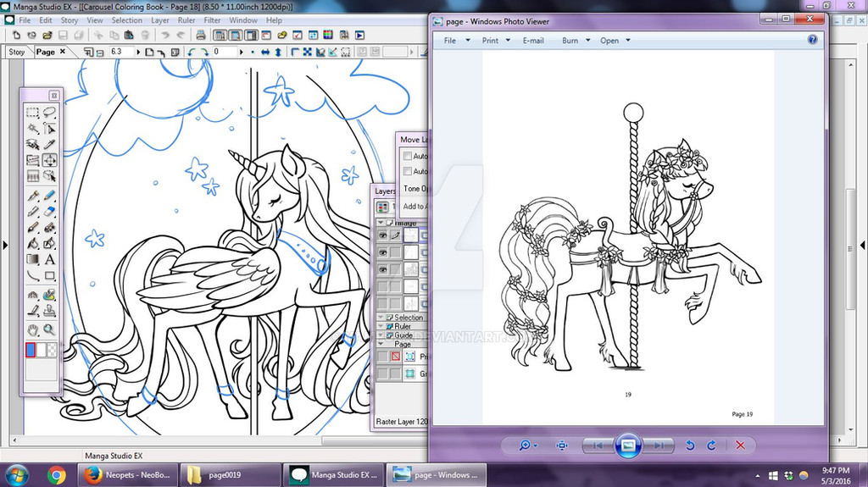Select the Rectangular Marquee tool

click(x=33, y=113)
